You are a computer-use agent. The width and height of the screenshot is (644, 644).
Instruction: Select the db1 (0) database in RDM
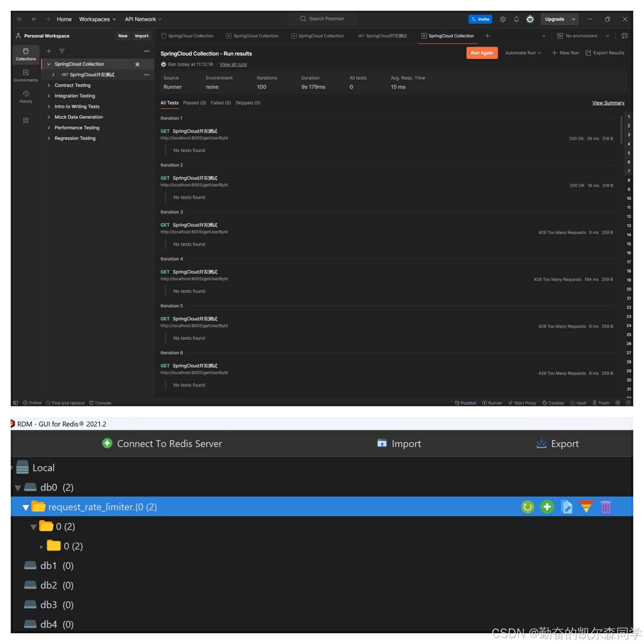point(49,566)
